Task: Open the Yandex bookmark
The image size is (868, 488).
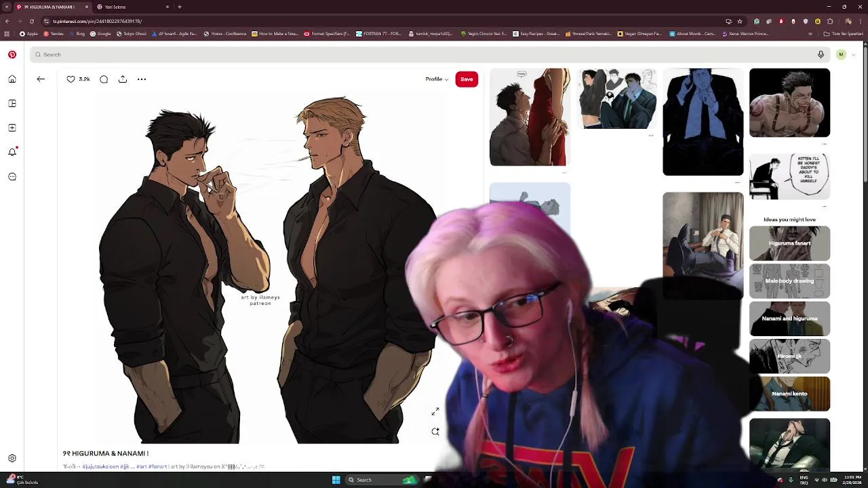Action: click(x=54, y=34)
